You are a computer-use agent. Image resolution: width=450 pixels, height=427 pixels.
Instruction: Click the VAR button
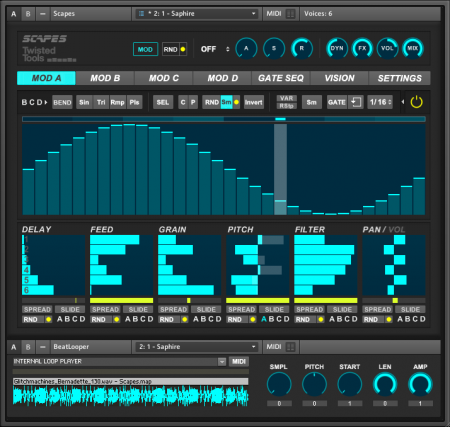(x=286, y=98)
